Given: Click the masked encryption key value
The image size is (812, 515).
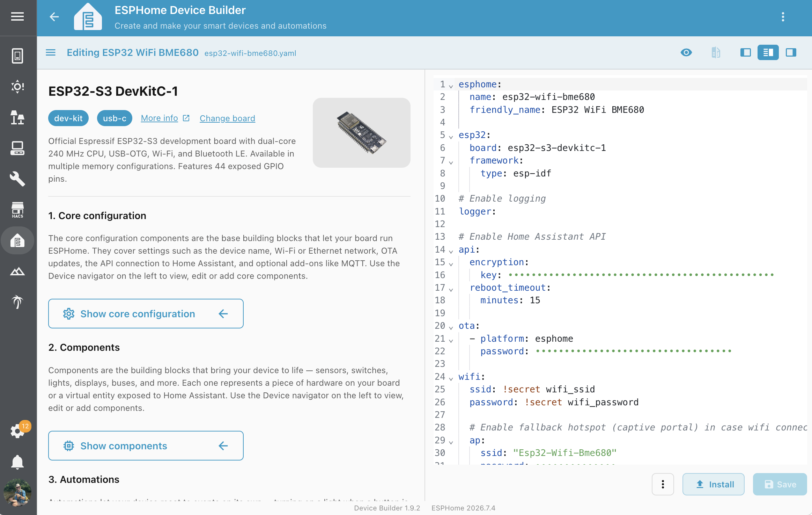Looking at the screenshot, I should (641, 275).
